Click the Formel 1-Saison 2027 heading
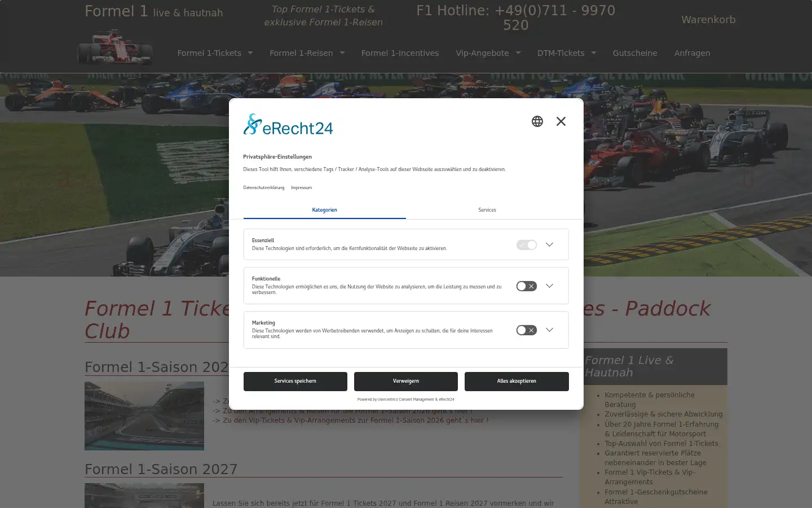This screenshot has width=812, height=508. 161,469
